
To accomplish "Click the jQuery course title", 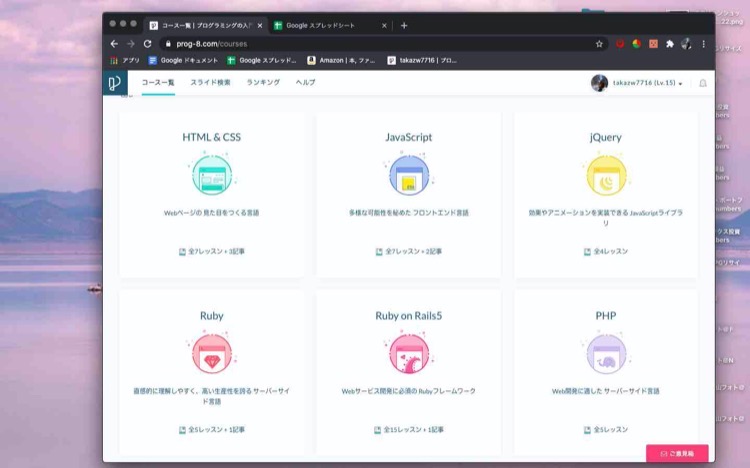I will coord(606,137).
